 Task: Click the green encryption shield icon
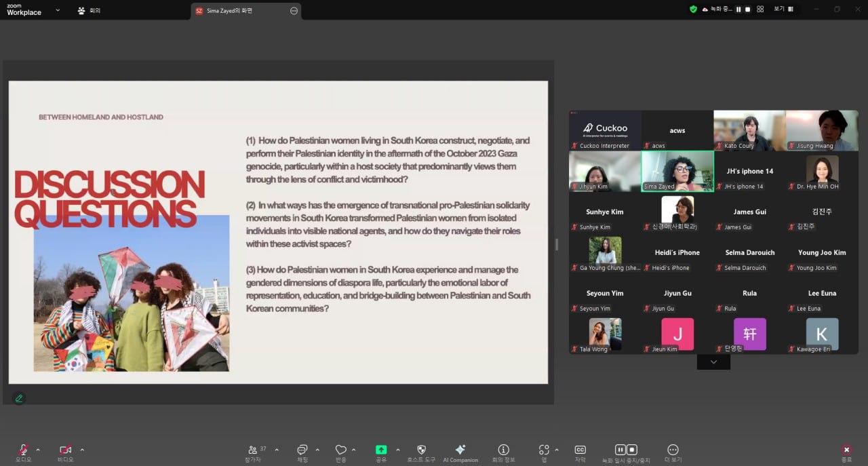(693, 9)
